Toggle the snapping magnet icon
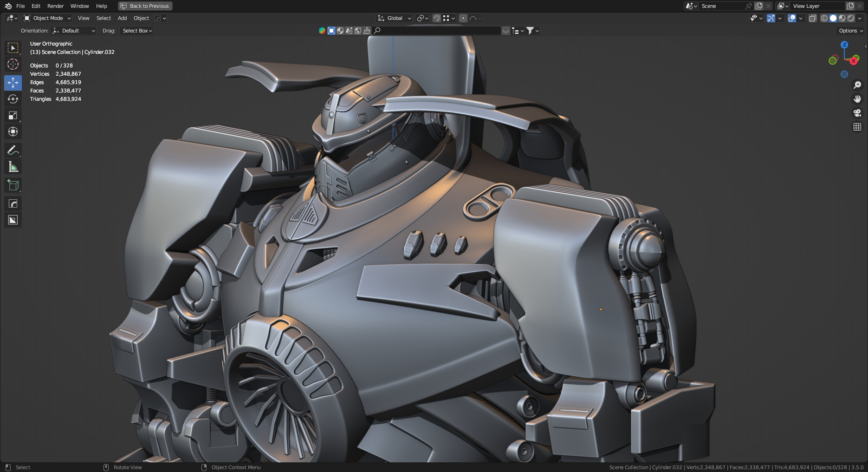 [x=436, y=18]
